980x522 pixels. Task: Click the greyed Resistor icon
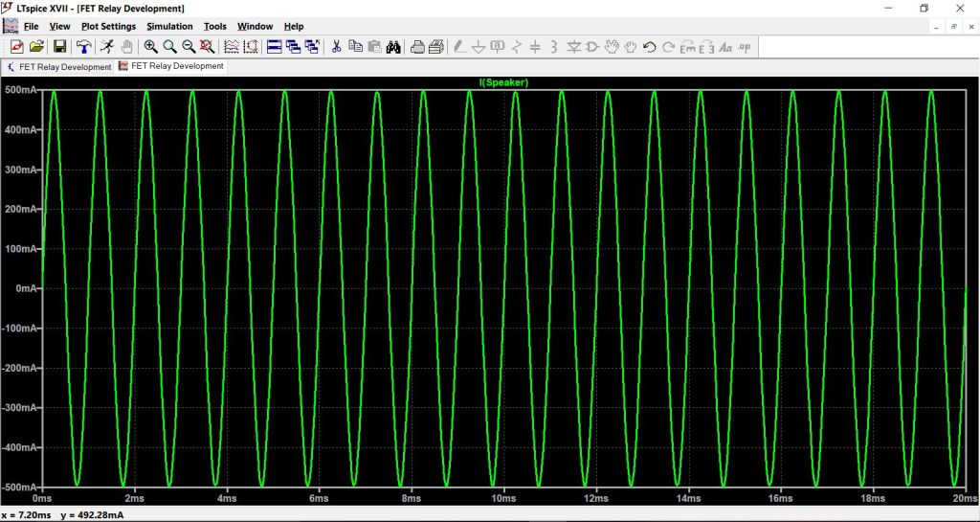tap(516, 47)
